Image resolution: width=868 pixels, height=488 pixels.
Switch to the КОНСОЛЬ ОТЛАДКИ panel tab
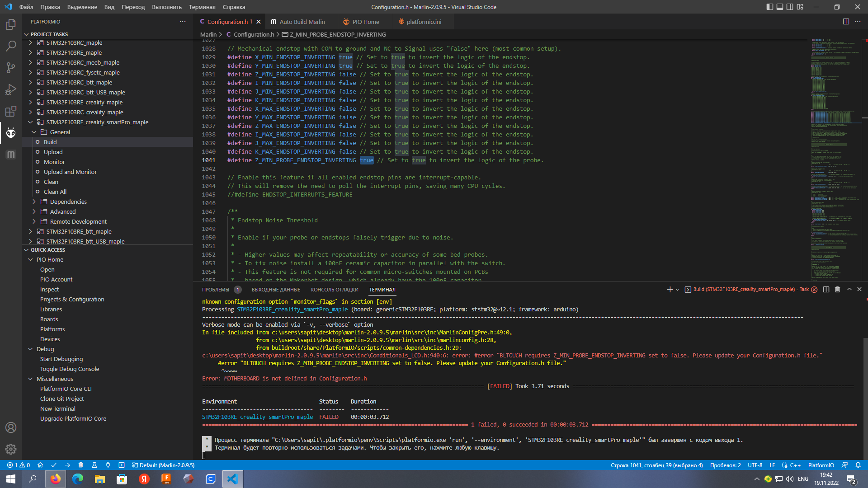[x=335, y=290]
